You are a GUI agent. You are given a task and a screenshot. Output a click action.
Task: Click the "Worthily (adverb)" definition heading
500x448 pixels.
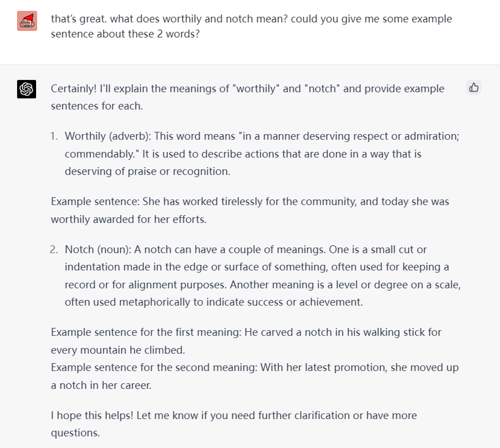(x=105, y=136)
